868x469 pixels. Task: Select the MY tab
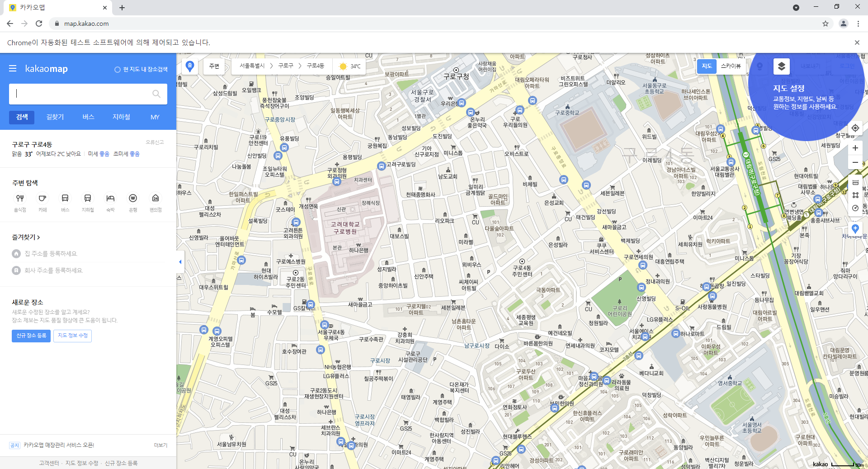coord(155,117)
